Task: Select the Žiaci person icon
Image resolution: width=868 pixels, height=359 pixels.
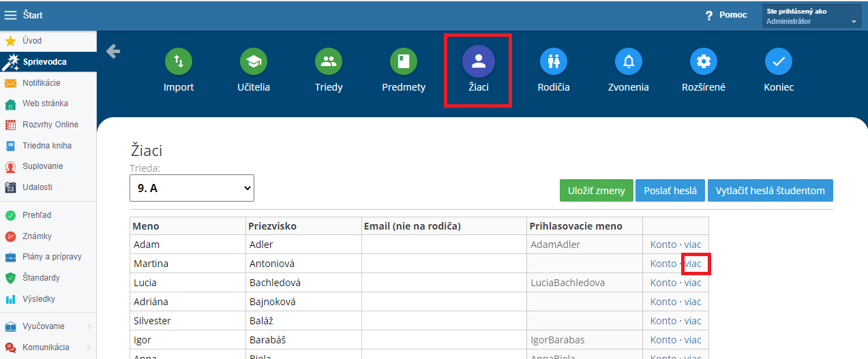Action: tap(479, 62)
